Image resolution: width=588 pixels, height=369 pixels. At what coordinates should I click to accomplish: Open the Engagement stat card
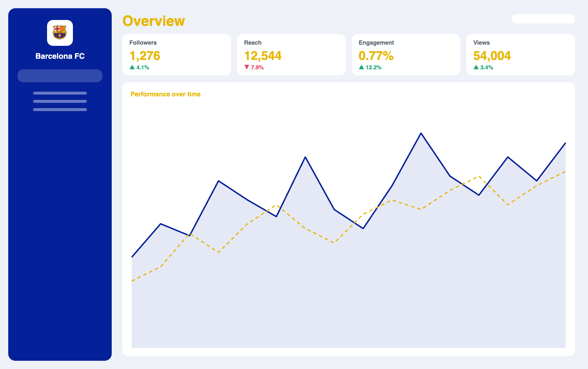coord(406,55)
